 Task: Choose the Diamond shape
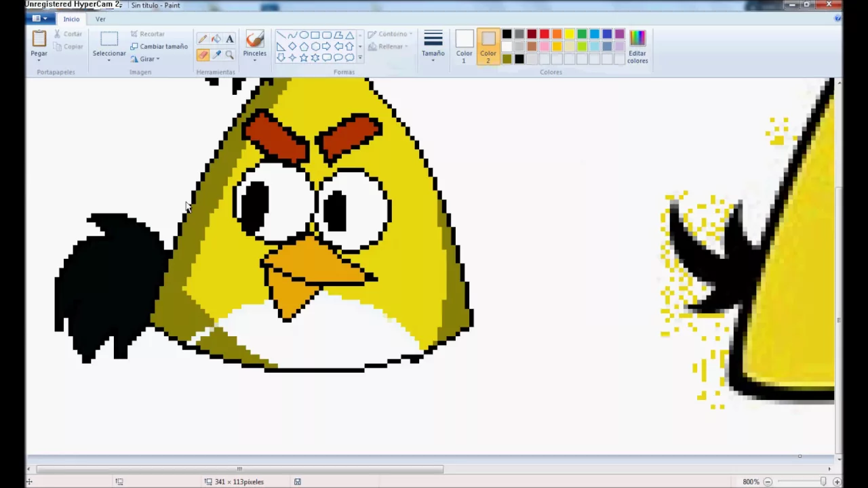292,47
